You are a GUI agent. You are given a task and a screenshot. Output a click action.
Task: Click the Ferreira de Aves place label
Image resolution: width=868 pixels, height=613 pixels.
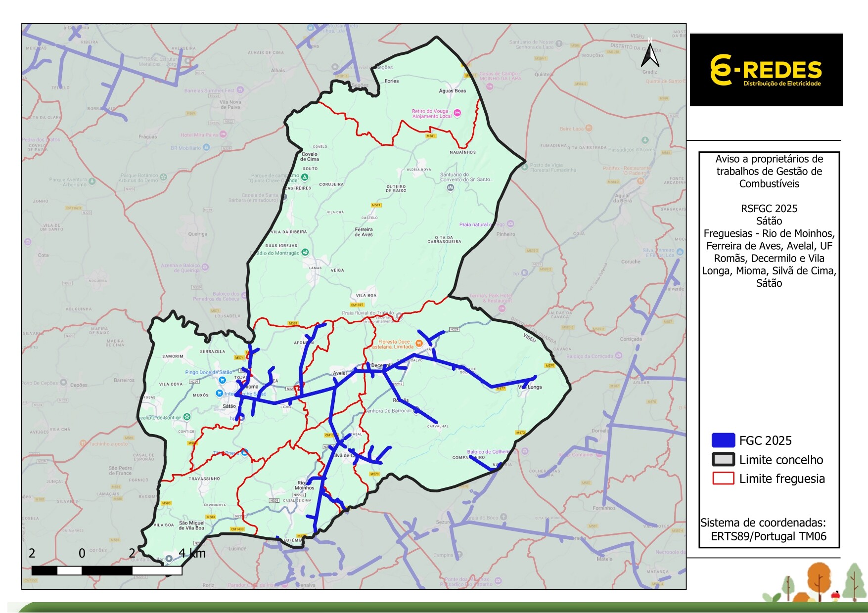click(x=364, y=232)
